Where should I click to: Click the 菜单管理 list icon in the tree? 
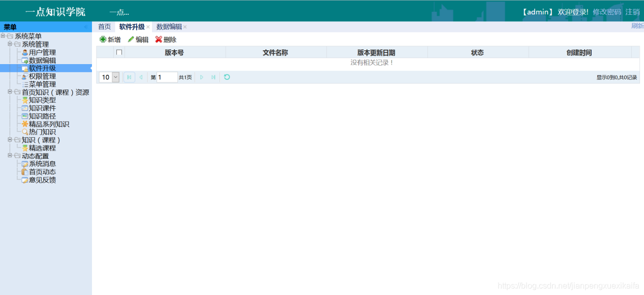25,84
